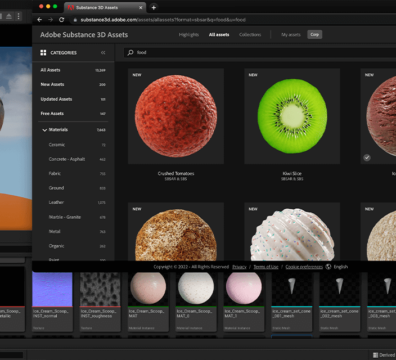Select ice_cream_set_cone_003_mesh static mesh
Viewport: 396px width, 360px height.
381,302
